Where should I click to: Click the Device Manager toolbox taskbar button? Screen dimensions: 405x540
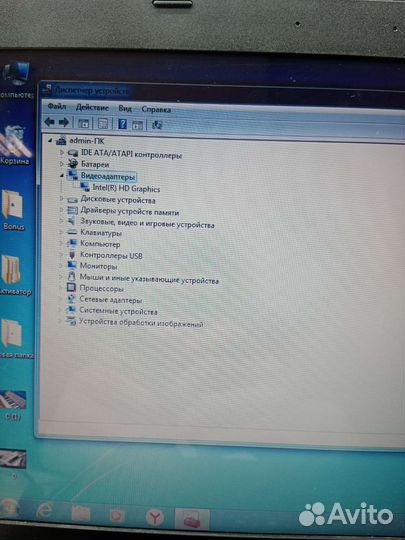pos(192,518)
